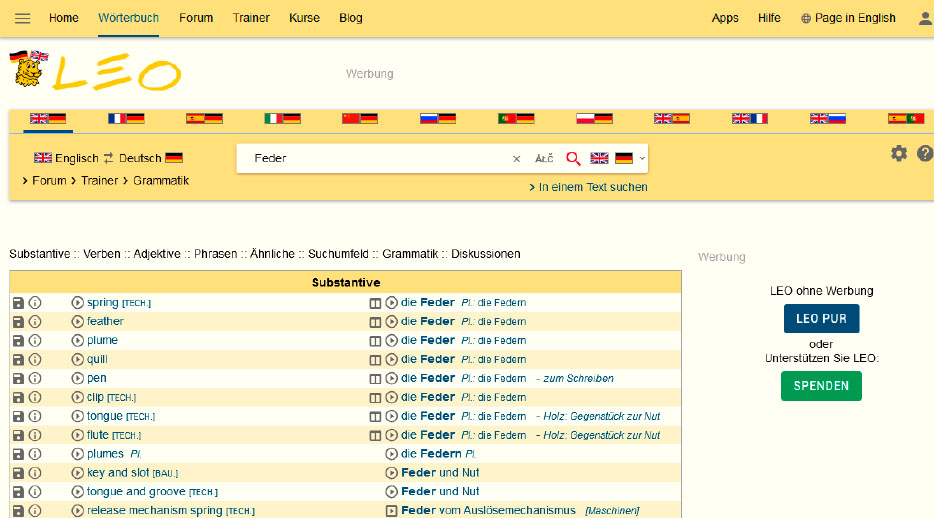Play pronunciation of 'spring'

pos(77,303)
